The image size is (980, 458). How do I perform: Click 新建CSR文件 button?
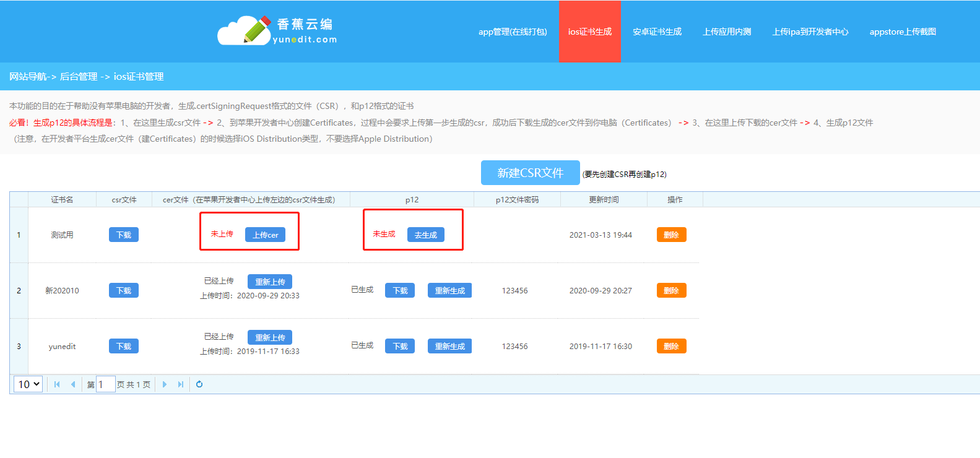531,173
